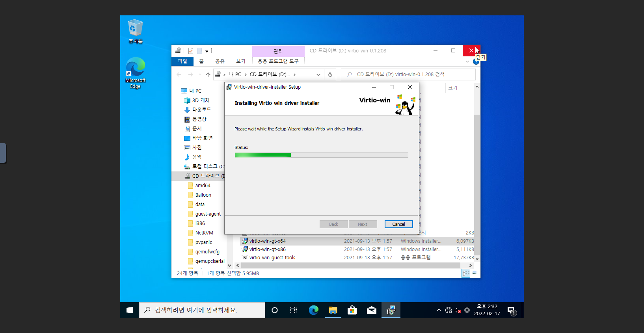Open Cortana from the taskbar circle icon
The image size is (644, 333).
[x=275, y=310]
